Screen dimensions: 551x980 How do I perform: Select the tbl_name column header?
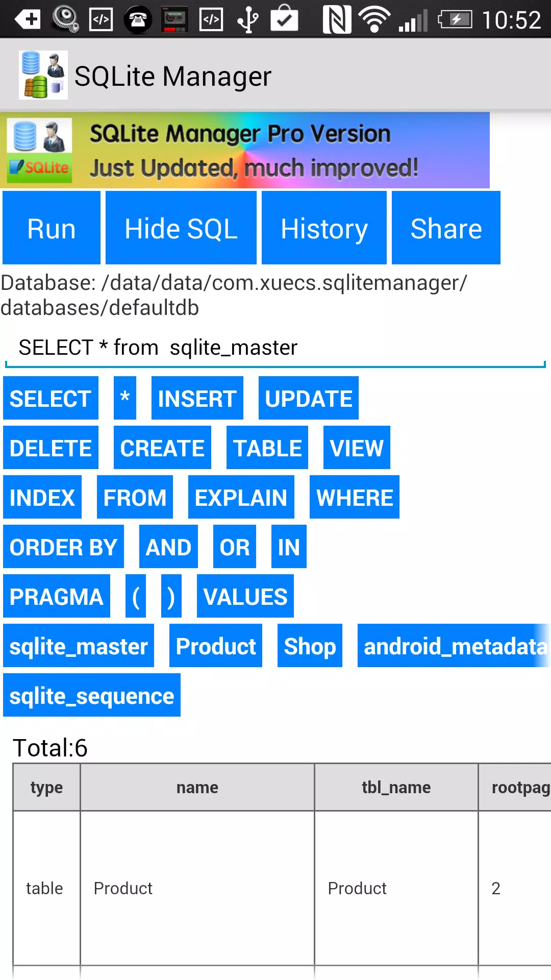click(x=396, y=787)
